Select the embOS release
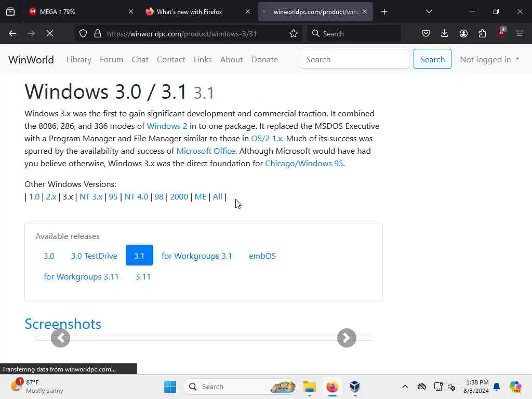The height and width of the screenshot is (399, 532). (x=262, y=256)
